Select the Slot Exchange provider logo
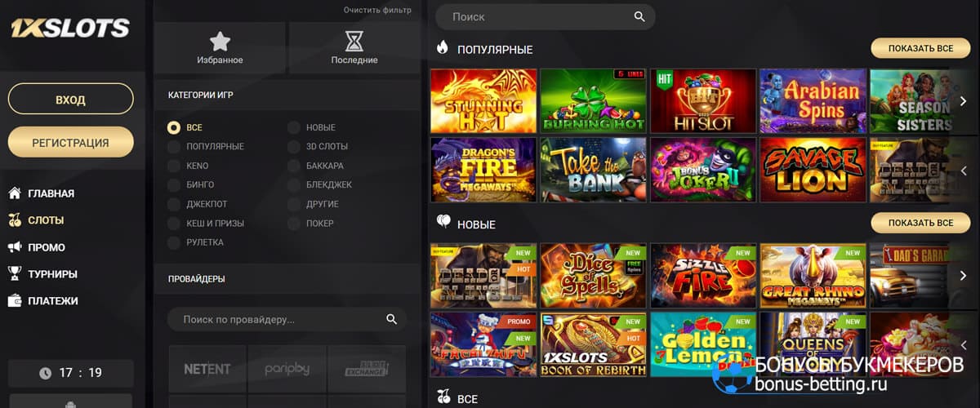Viewport: 980px width, 408px height. click(366, 369)
